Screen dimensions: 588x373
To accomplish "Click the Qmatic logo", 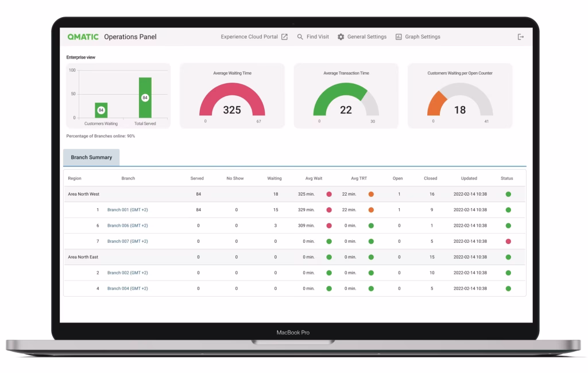I will (83, 37).
